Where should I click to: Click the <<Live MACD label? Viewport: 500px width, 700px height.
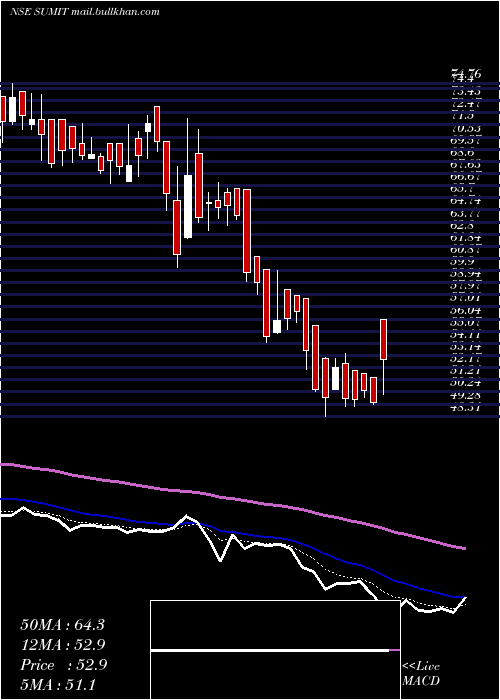coord(421,674)
